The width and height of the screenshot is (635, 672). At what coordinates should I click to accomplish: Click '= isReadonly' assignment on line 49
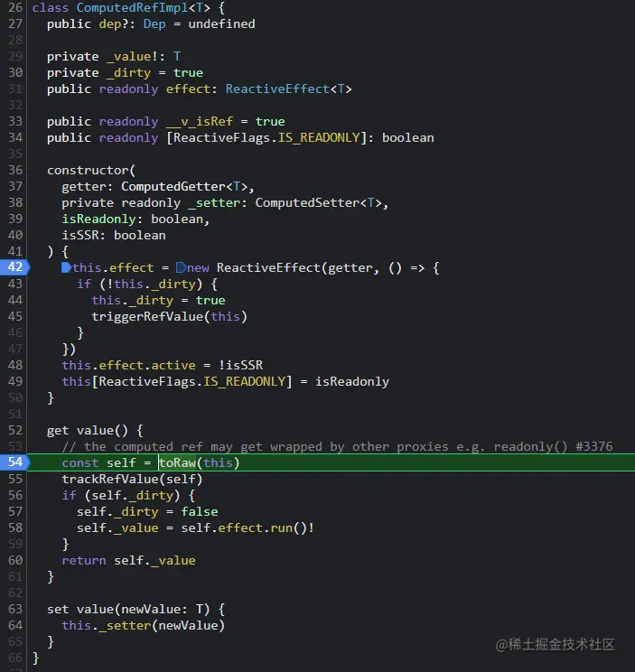[344, 382]
